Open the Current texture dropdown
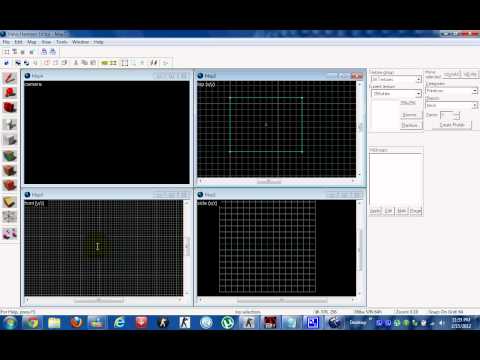 [x=396, y=94]
